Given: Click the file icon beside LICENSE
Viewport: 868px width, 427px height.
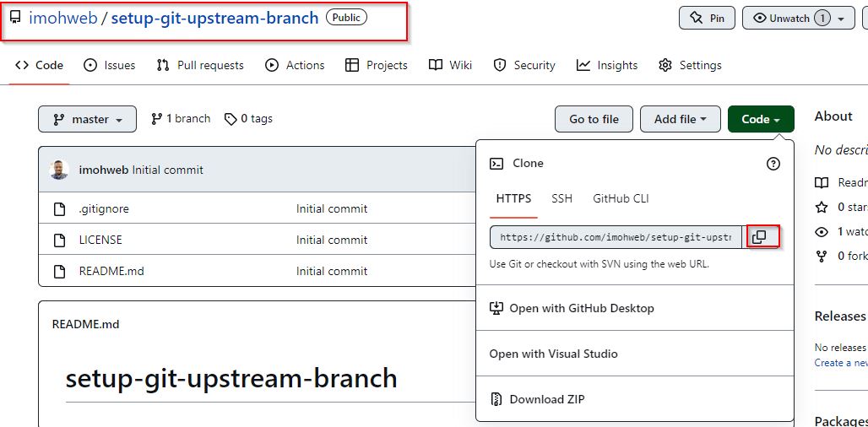Looking at the screenshot, I should pos(58,240).
